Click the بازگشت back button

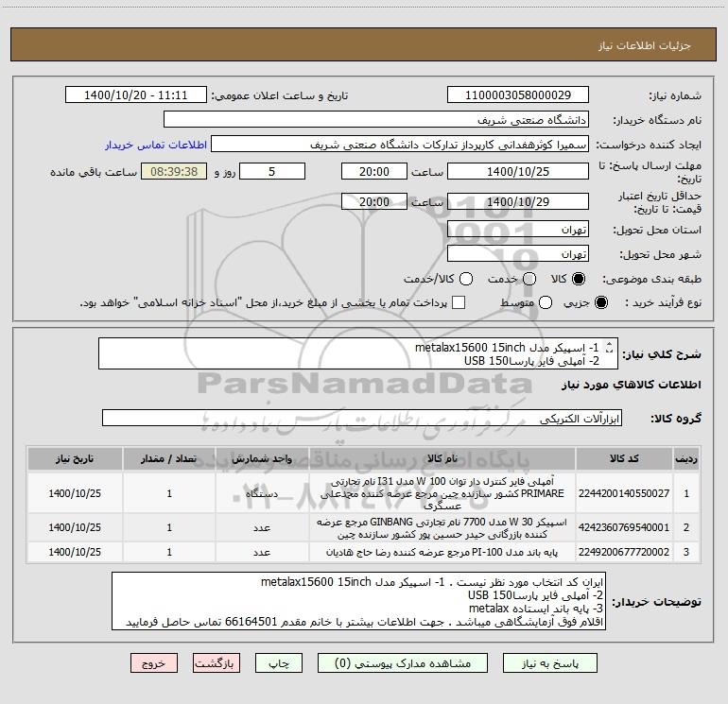217,663
